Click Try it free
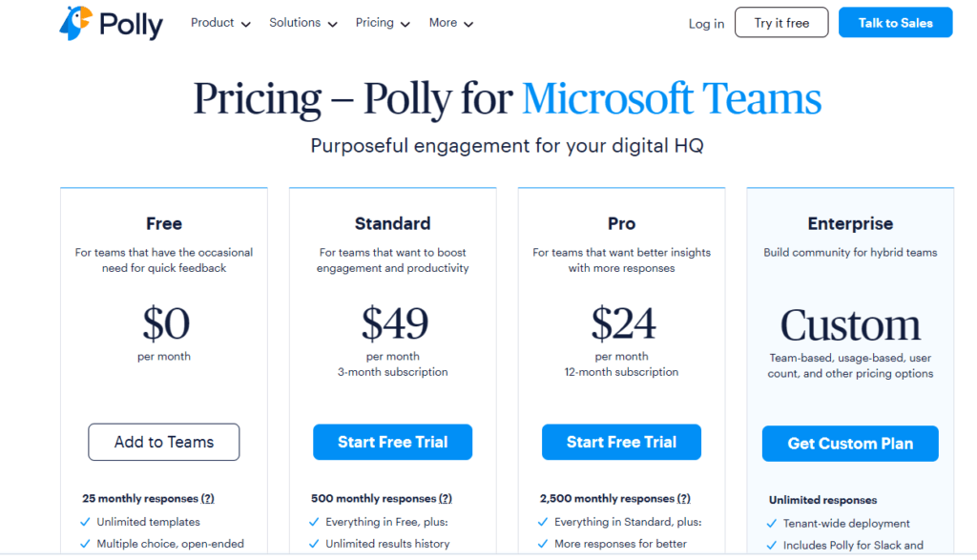Viewport: 977px width, 560px height. (x=780, y=22)
